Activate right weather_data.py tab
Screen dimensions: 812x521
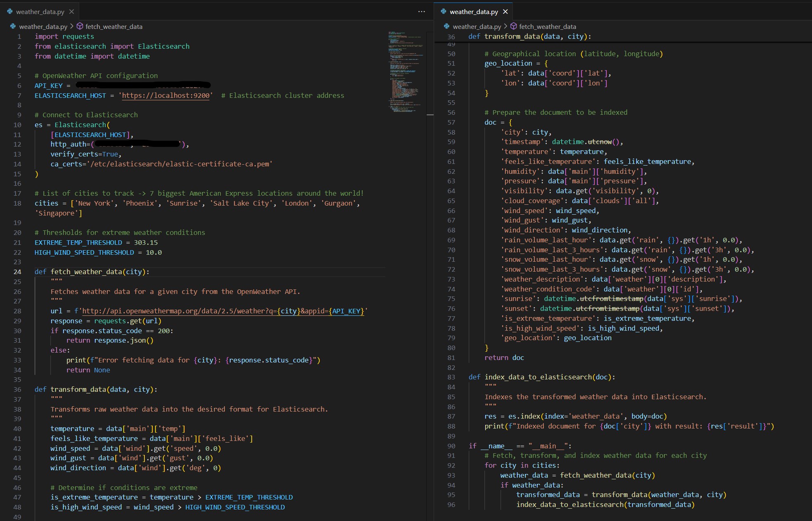click(474, 12)
